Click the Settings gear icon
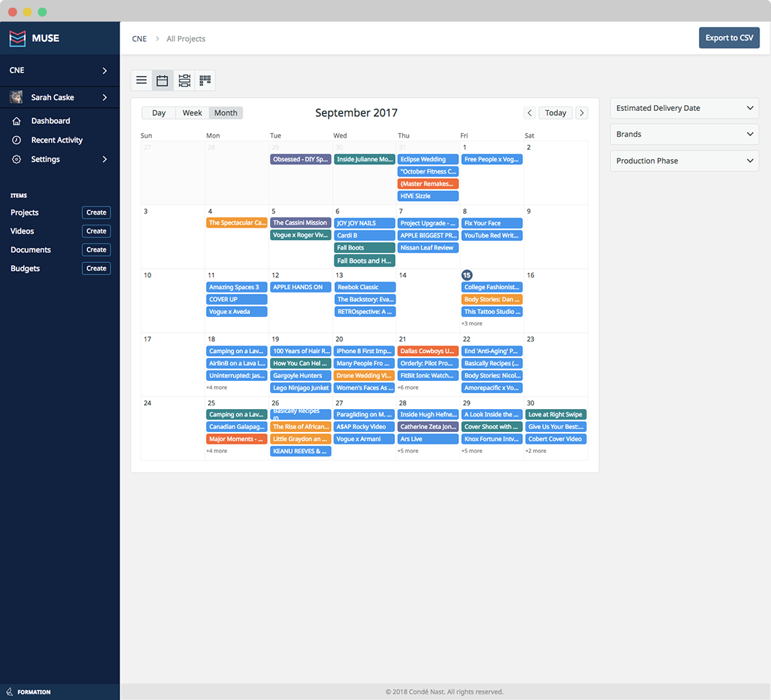The height and width of the screenshot is (700, 771). [17, 159]
